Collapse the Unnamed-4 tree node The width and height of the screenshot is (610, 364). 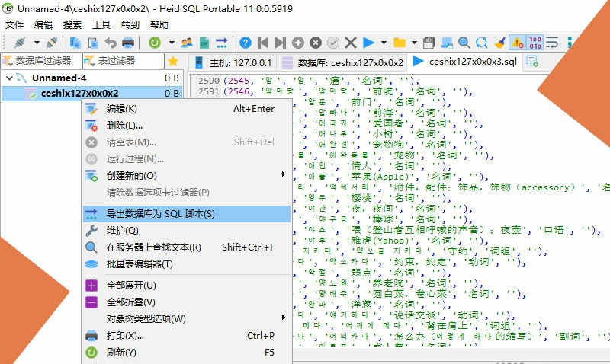pos(9,78)
